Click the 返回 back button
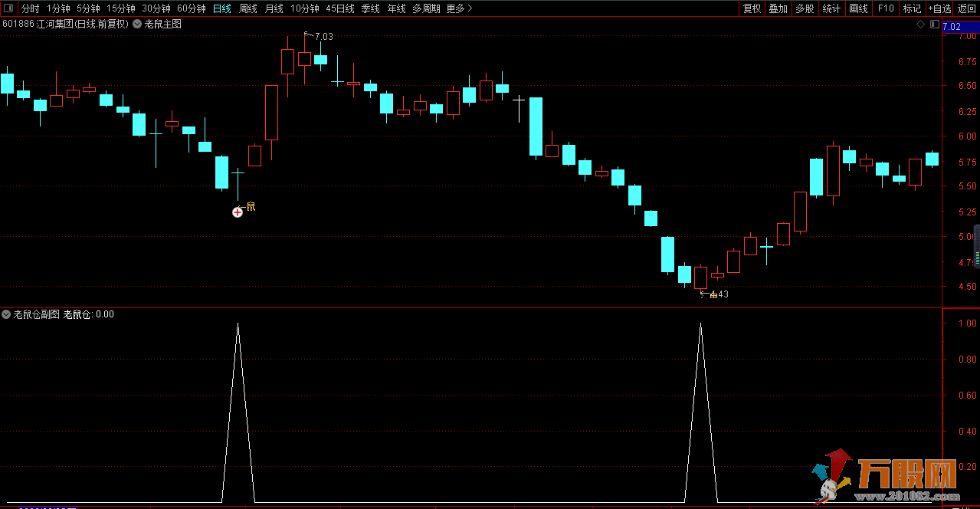980x509 pixels. point(967,8)
